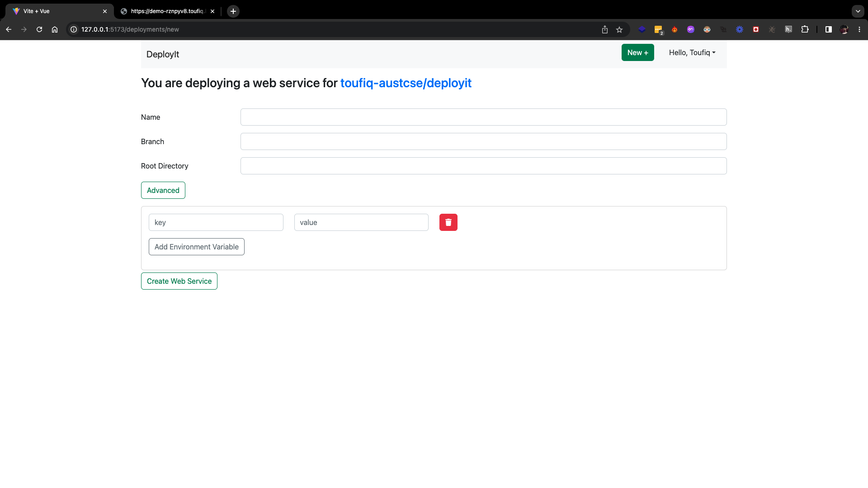Go to browser home page icon

click(x=55, y=29)
